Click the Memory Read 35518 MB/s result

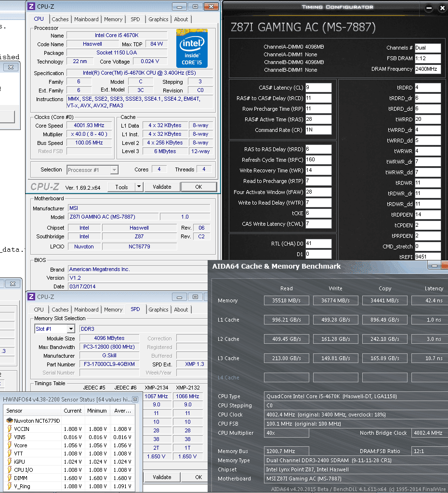[286, 300]
